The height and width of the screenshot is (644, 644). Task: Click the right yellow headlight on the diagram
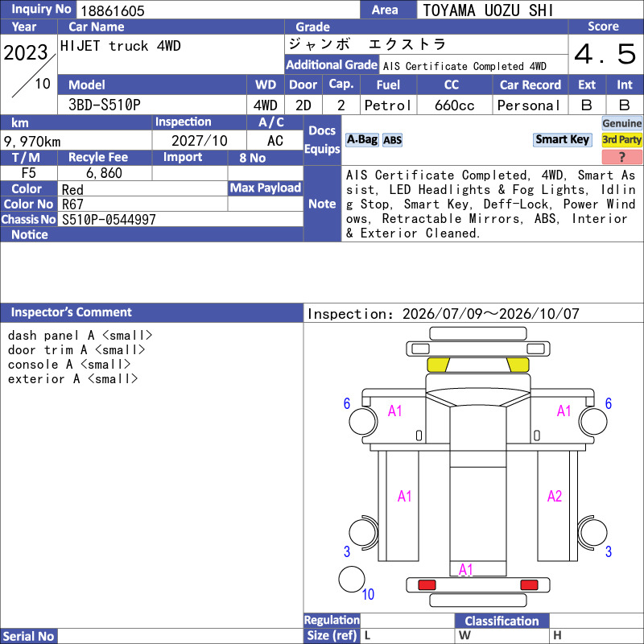pyautogui.click(x=518, y=365)
